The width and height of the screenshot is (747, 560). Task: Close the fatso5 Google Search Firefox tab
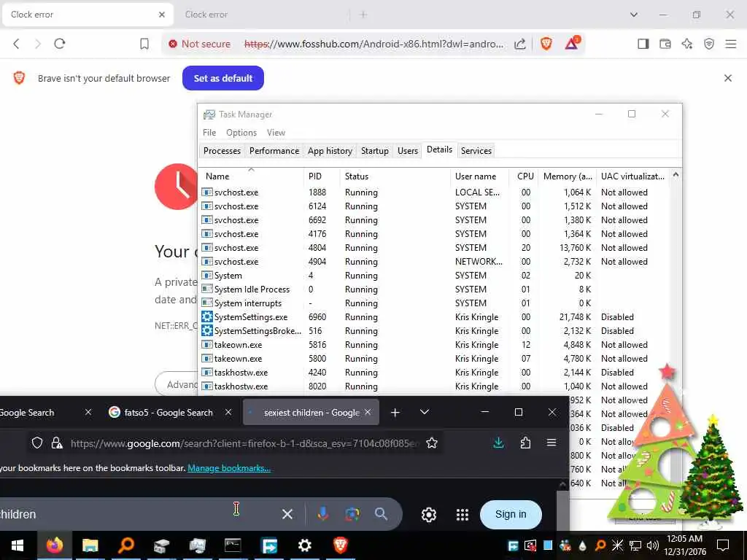(228, 413)
